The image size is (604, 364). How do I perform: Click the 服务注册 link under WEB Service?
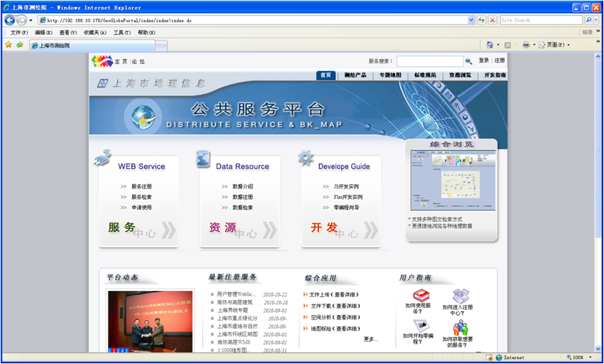click(x=141, y=187)
